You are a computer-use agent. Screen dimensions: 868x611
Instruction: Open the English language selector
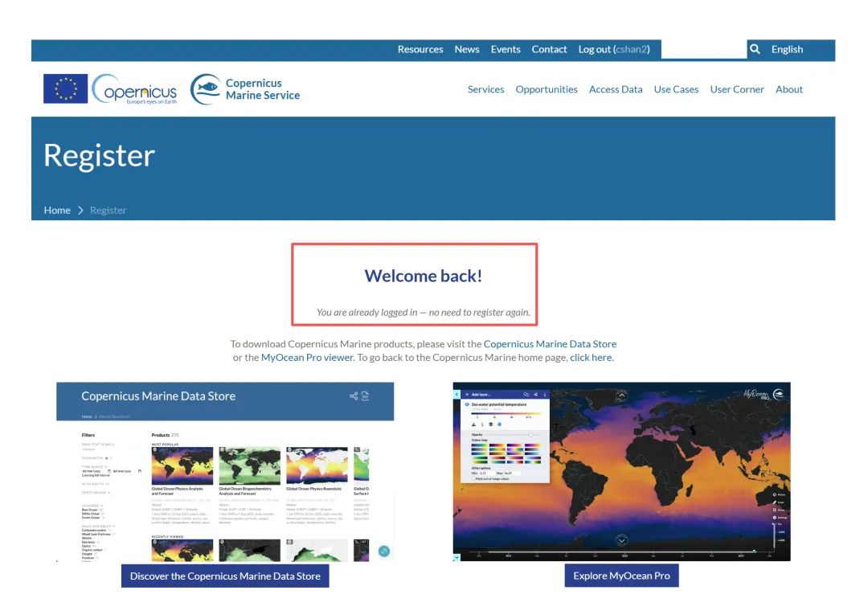click(787, 49)
